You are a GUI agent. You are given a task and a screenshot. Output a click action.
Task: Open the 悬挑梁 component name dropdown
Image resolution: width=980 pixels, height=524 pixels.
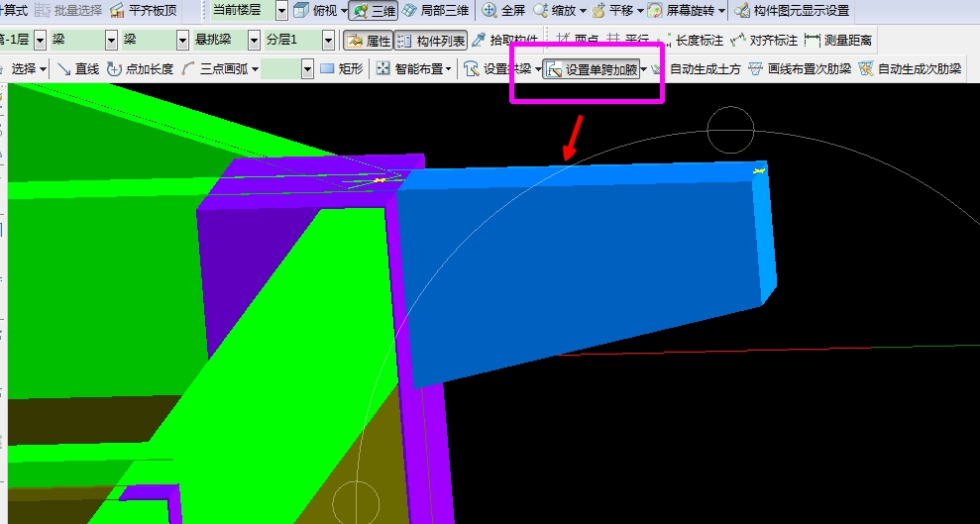point(254,41)
